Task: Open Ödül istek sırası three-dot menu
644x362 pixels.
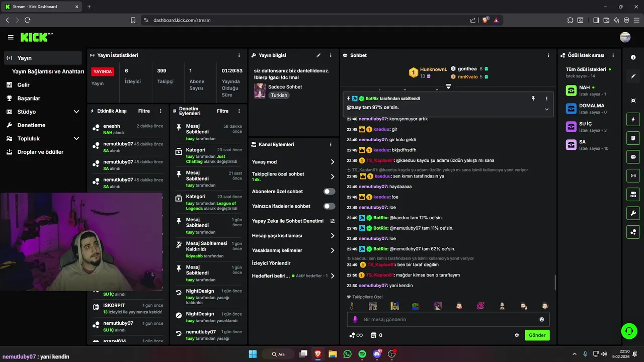Action: (x=613, y=55)
